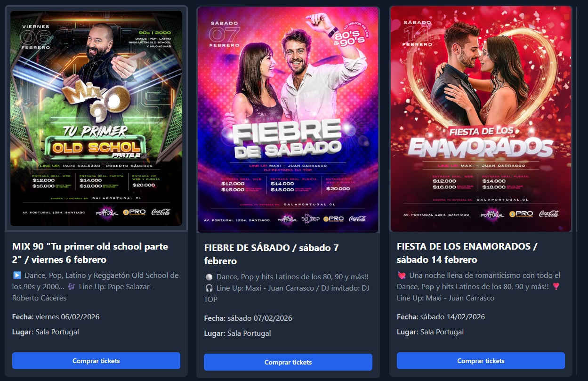Viewport: 588px width, 381px height.
Task: Open the Fiesta de los Enamorados poster image
Action: tap(481, 119)
